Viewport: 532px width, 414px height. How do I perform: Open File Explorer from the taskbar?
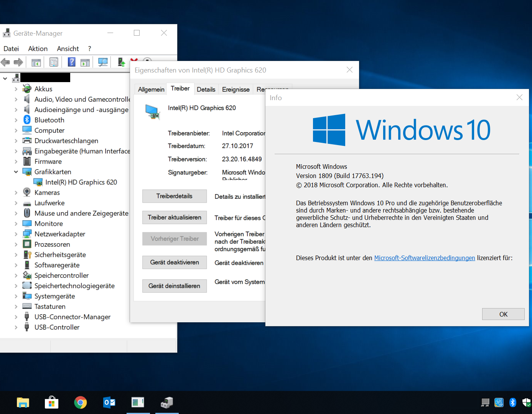23,402
